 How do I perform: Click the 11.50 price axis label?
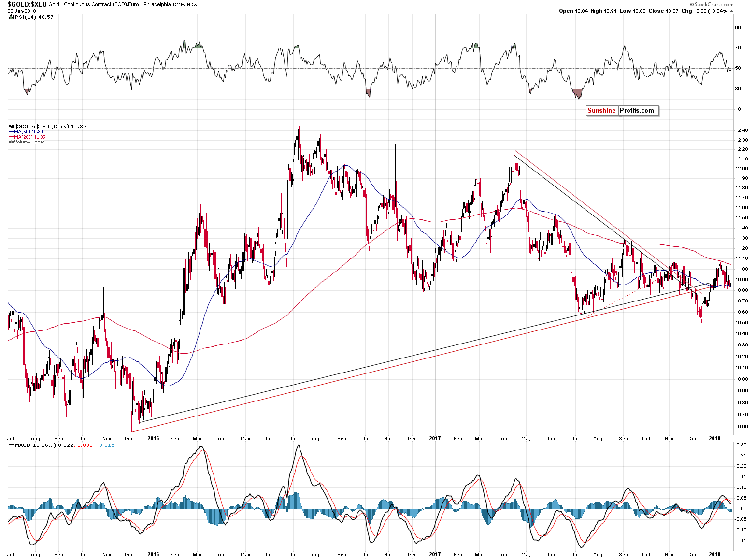point(742,218)
